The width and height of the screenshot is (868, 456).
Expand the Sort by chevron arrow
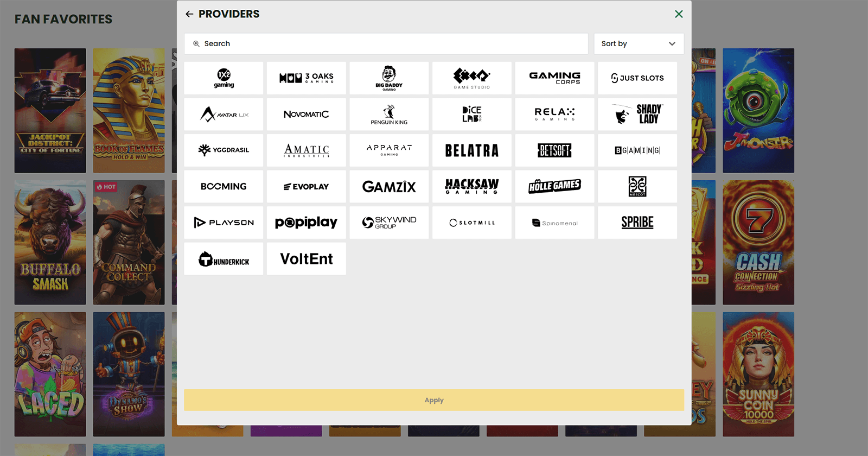[x=672, y=43]
